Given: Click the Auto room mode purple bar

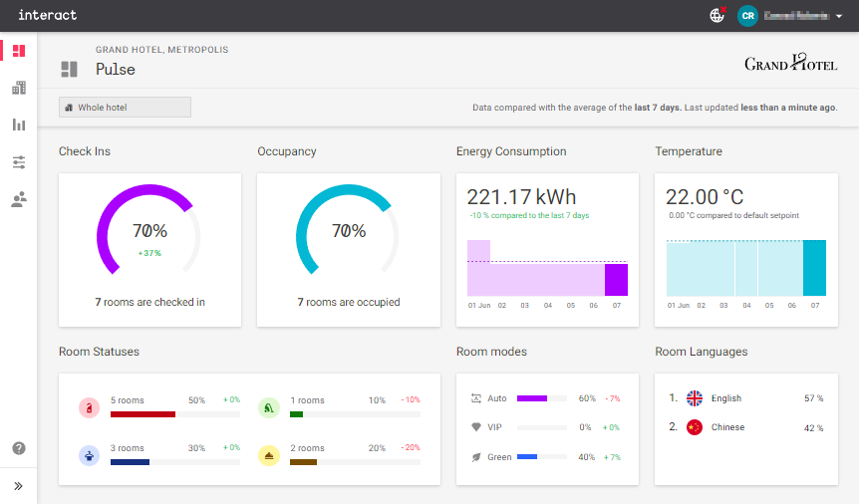Looking at the screenshot, I should click(x=532, y=398).
